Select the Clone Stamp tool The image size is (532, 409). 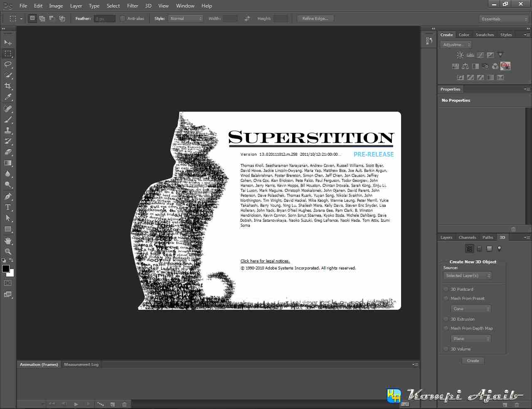point(8,130)
